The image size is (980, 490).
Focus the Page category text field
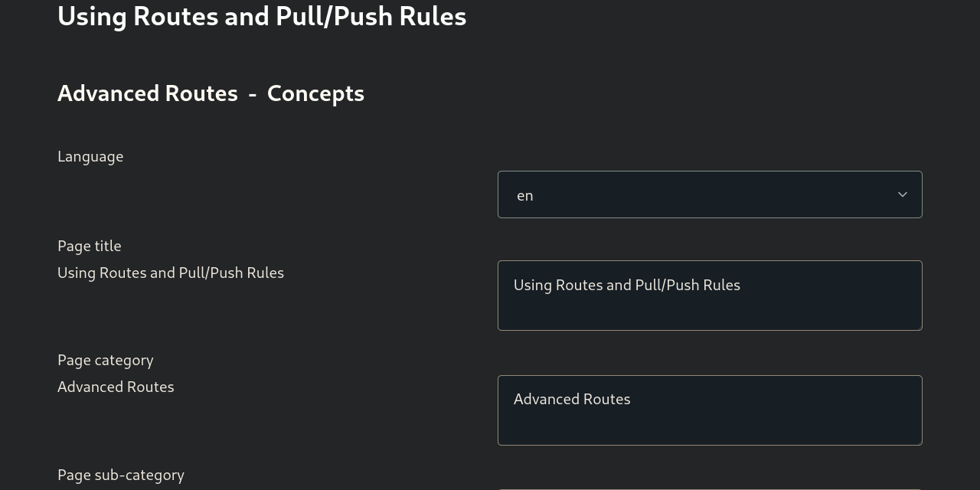[x=709, y=410]
